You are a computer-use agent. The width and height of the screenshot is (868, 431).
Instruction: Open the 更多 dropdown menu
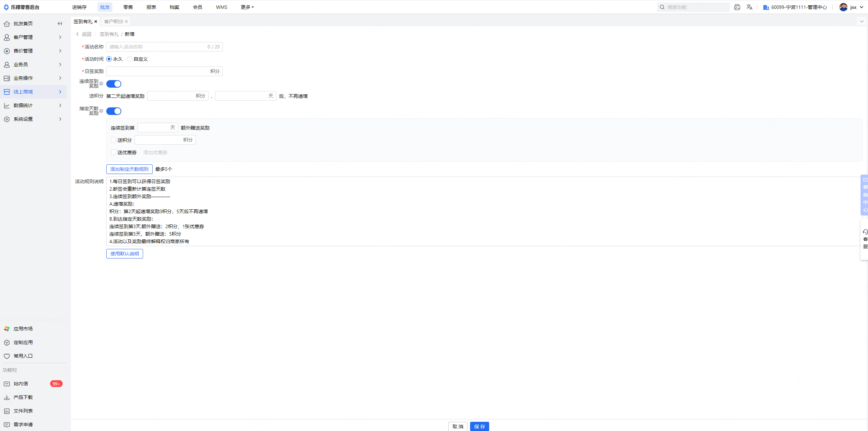click(247, 7)
